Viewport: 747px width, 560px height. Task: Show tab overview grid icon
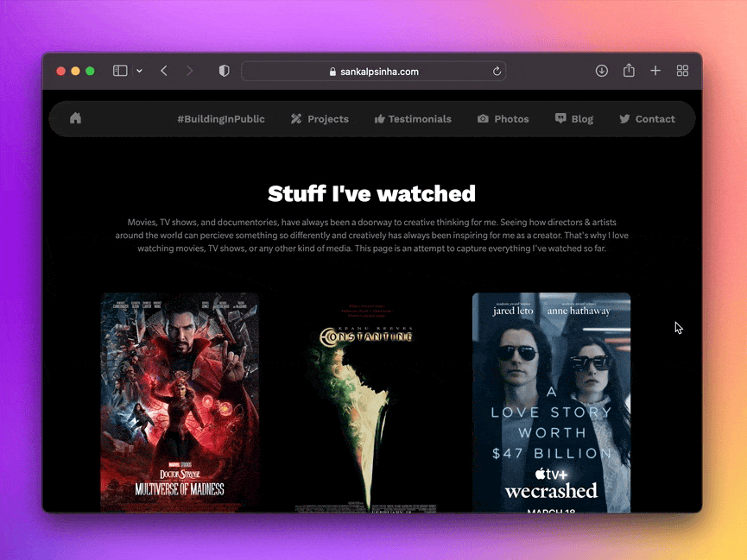click(x=682, y=71)
